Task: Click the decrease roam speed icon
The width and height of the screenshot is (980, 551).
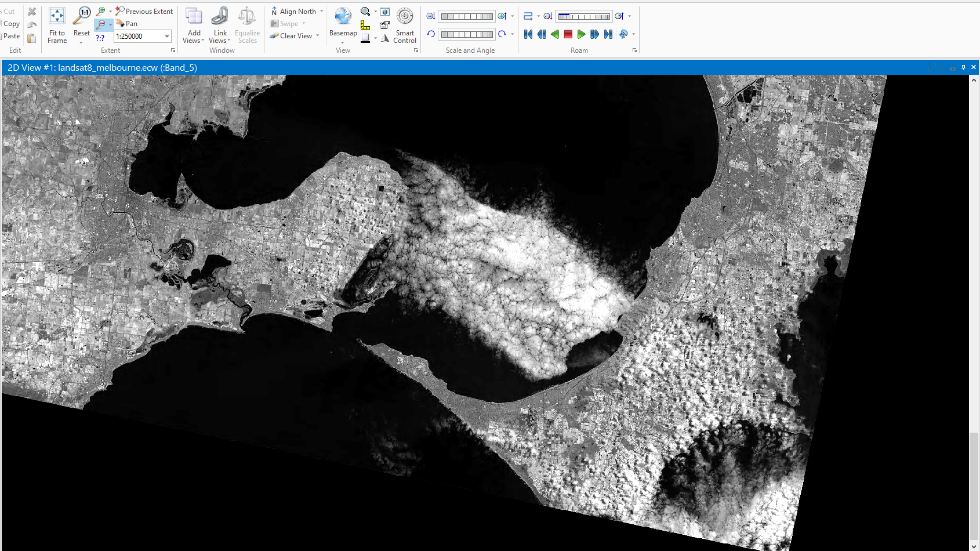Action: [547, 16]
